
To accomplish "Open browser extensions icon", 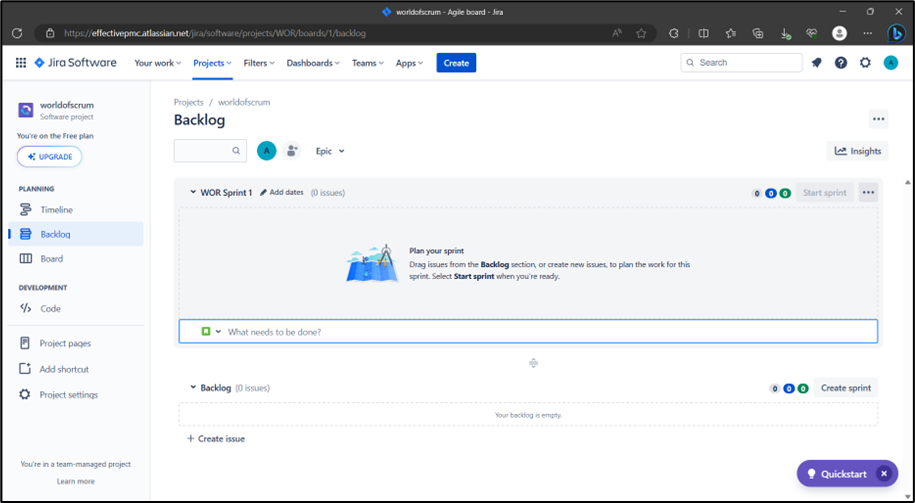I will 673,33.
